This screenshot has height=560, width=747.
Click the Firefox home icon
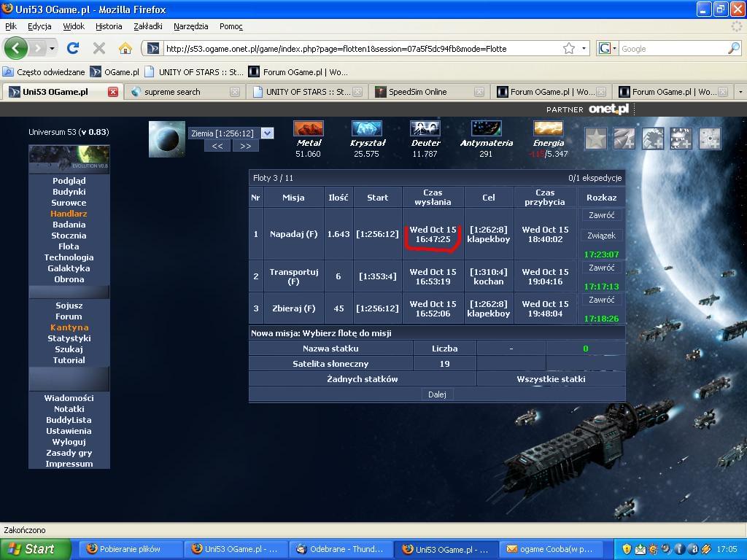point(125,49)
